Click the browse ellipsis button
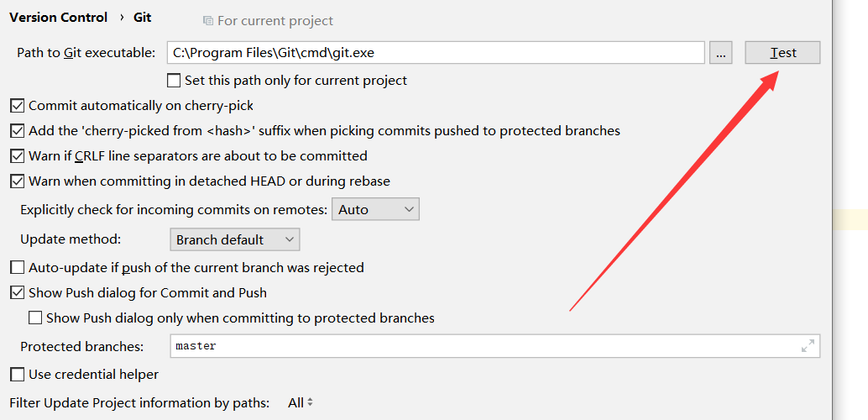This screenshot has height=420, width=868. [720, 52]
